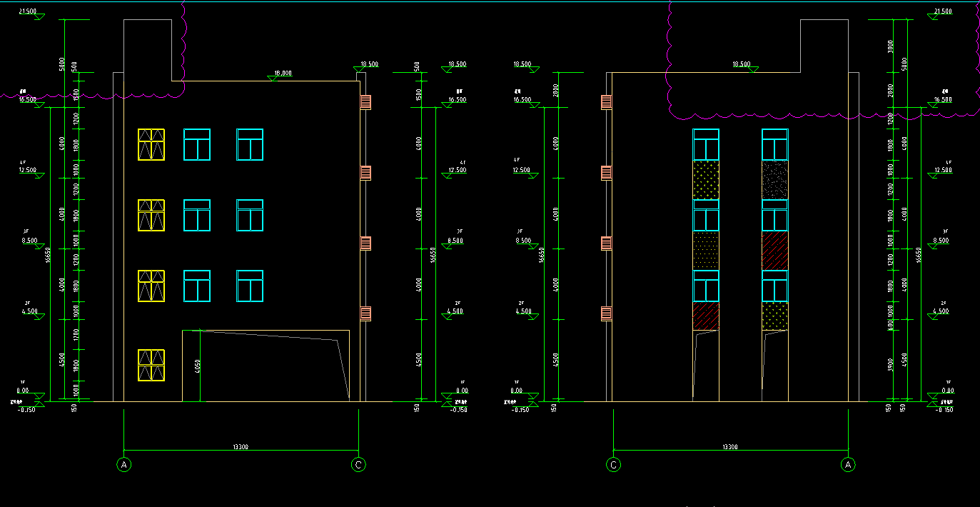Click the red hatched panel in the right window column
980x507 pixels.
tap(774, 250)
